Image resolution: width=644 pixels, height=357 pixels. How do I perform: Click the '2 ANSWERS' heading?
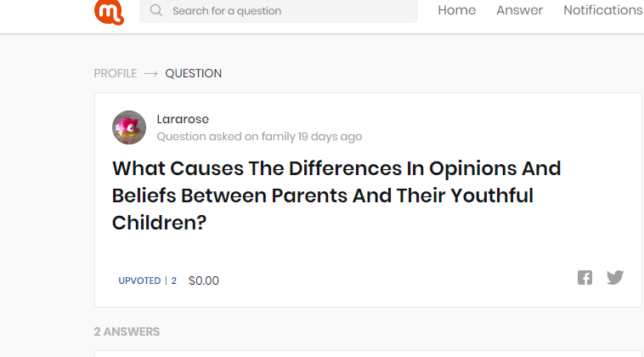127,331
